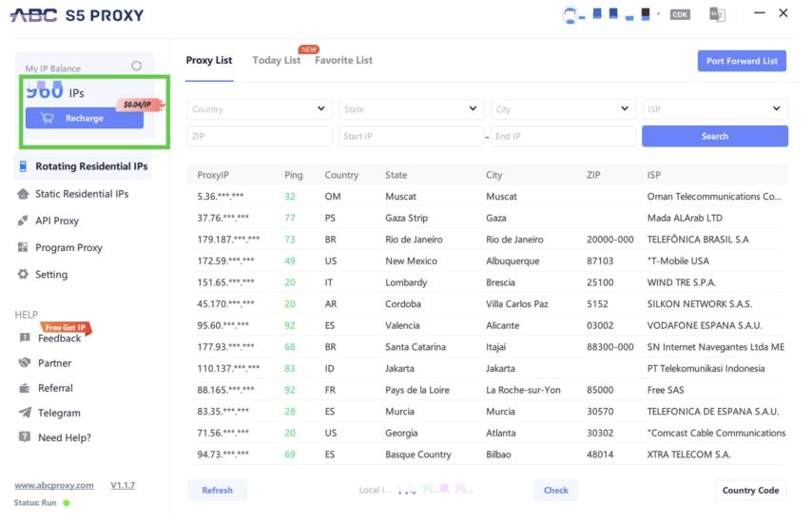Select proxy row 179.187.***.*** Rio de Janeiro
This screenshot has height=523, width=812.
pyautogui.click(x=488, y=240)
